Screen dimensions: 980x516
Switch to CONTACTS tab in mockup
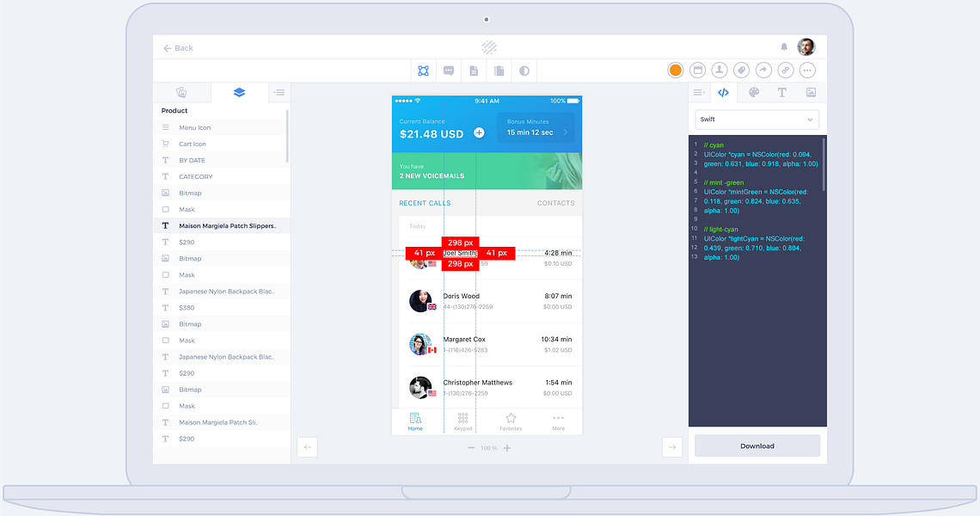click(555, 203)
